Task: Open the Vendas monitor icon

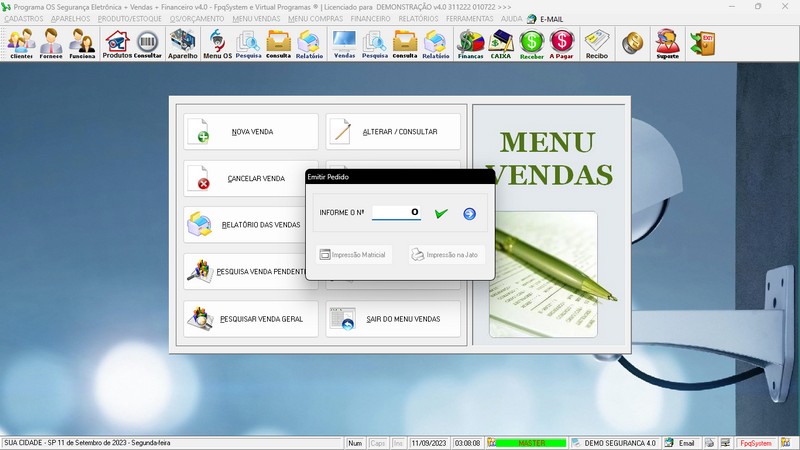Action: tap(344, 44)
